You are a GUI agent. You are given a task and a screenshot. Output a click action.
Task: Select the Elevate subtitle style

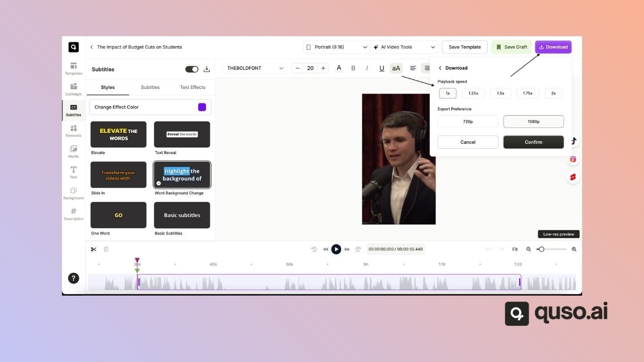coord(119,135)
